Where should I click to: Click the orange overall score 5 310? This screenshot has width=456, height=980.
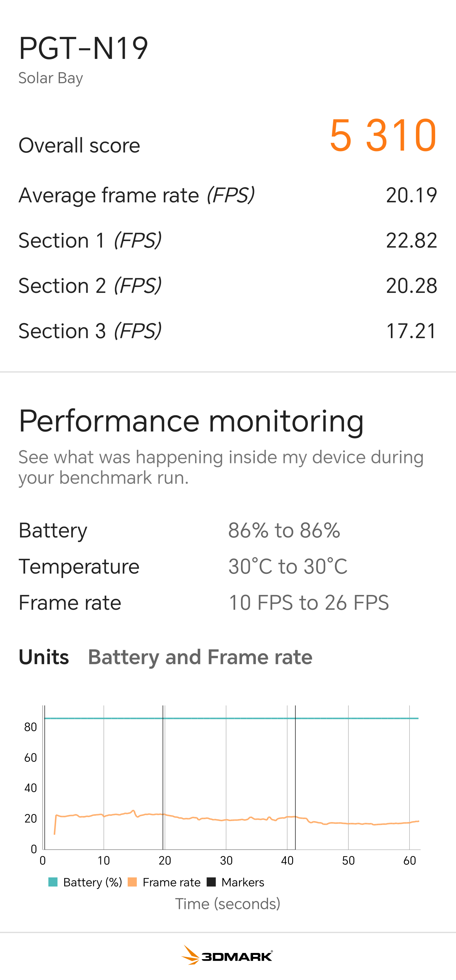point(383,135)
